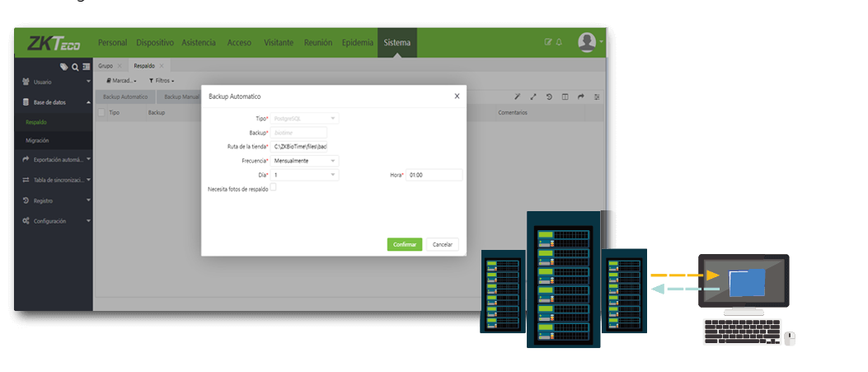Click the edit note icon in header
Image resolution: width=868 pixels, height=372 pixels.
pyautogui.click(x=548, y=42)
